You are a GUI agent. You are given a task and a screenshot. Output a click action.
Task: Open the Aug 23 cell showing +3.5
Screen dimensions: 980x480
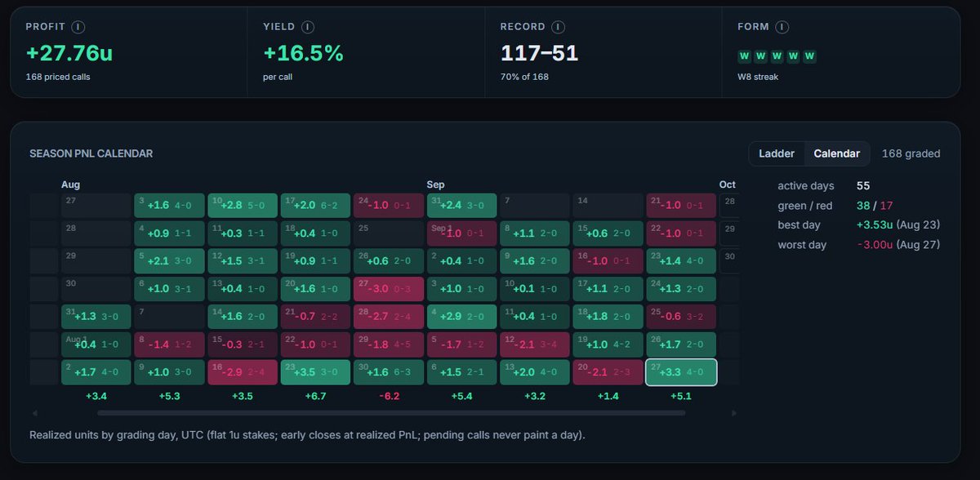[315, 372]
